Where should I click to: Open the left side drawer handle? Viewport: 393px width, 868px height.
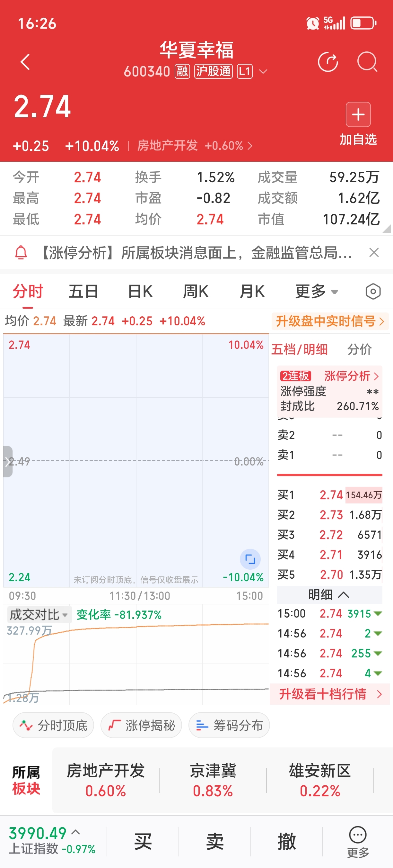8,461
